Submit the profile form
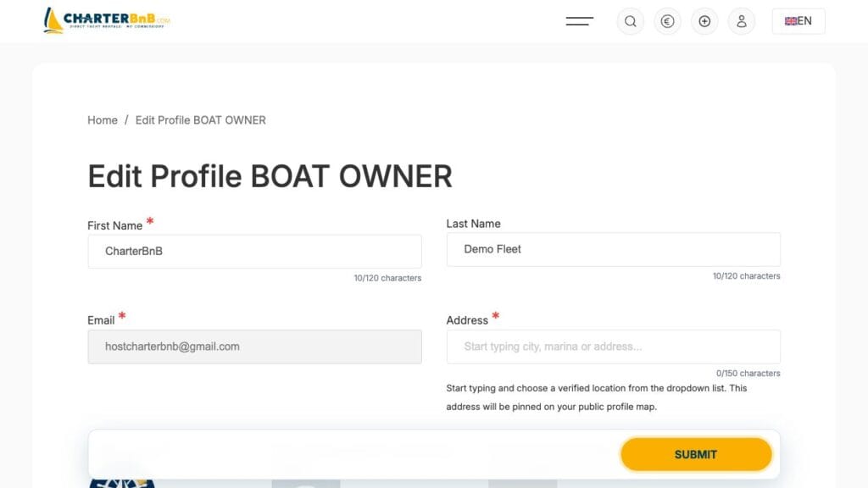The image size is (868, 488). pyautogui.click(x=696, y=454)
